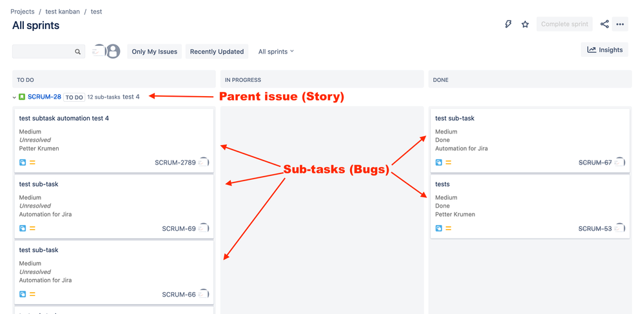Viewport: 644px width, 314px height.
Task: Go to Projects breadcrumb
Action: (x=22, y=12)
